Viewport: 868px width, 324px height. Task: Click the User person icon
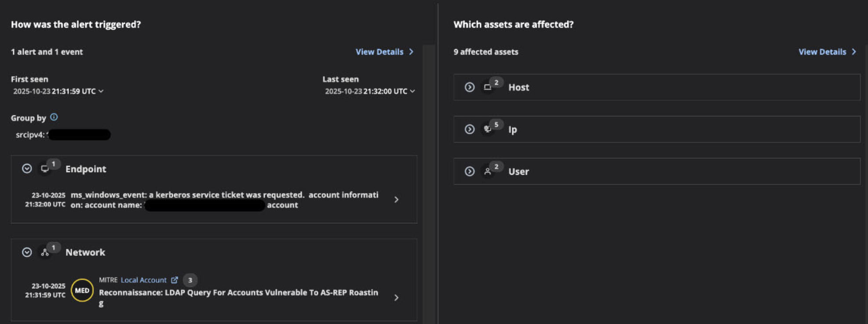(x=488, y=172)
